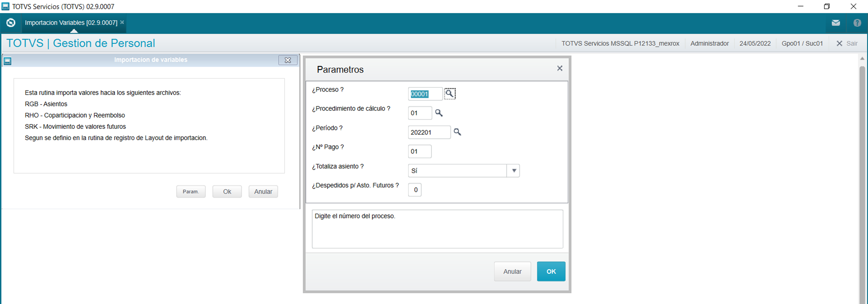Close the Importacion Variables tab

coord(122,22)
